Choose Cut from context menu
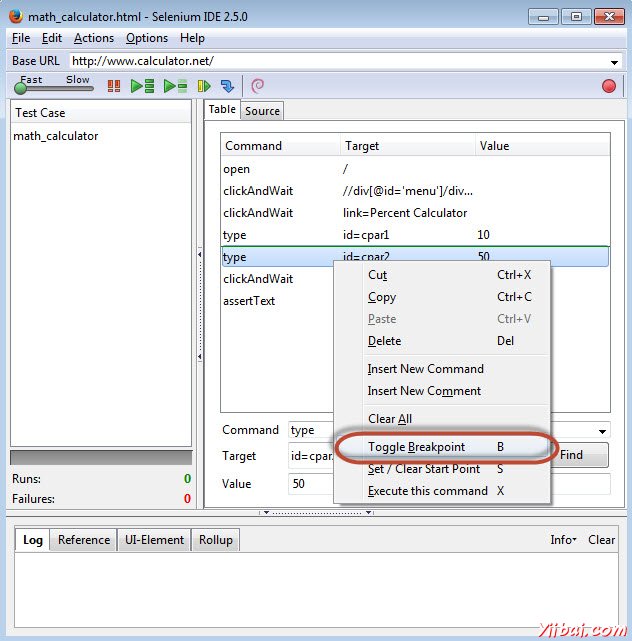Viewport: 632px width, 641px height. tap(442, 275)
